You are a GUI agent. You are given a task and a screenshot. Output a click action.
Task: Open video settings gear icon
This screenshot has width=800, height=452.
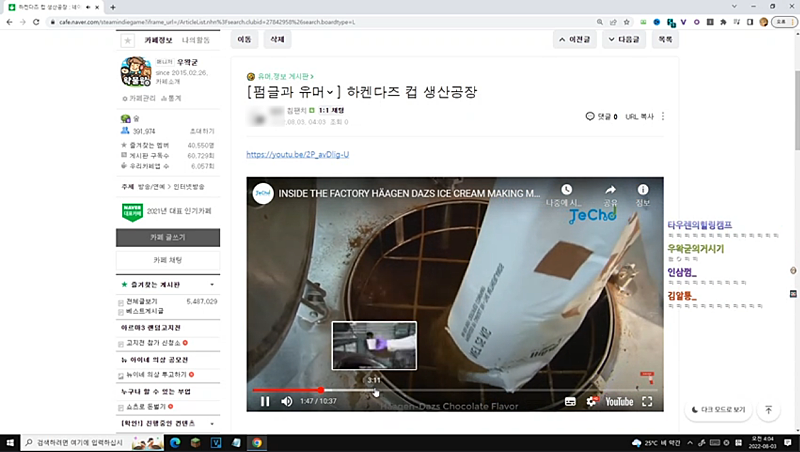pyautogui.click(x=591, y=401)
